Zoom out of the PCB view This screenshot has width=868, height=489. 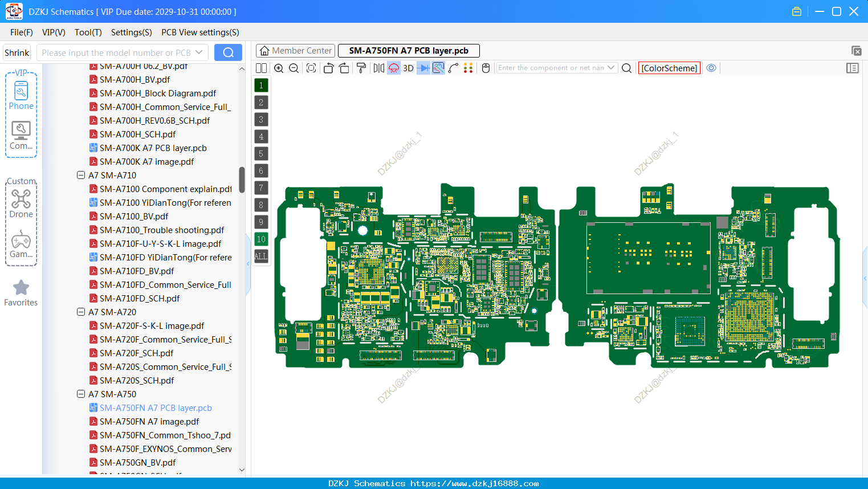click(294, 68)
